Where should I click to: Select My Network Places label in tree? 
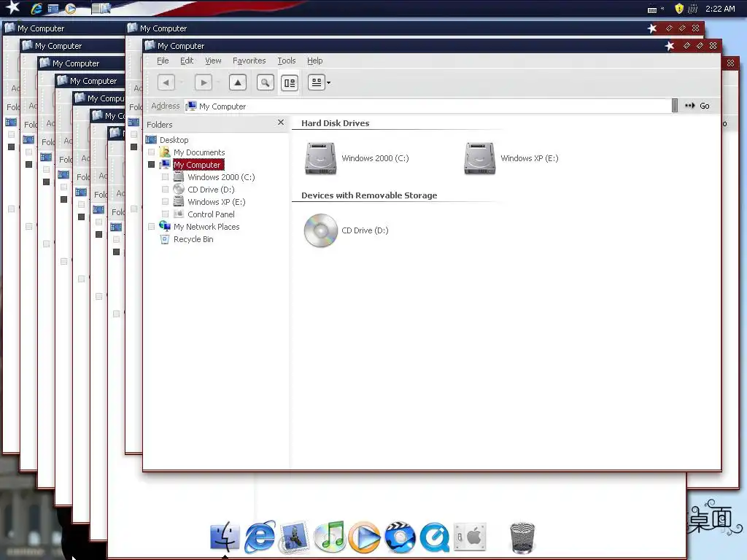[x=206, y=227]
